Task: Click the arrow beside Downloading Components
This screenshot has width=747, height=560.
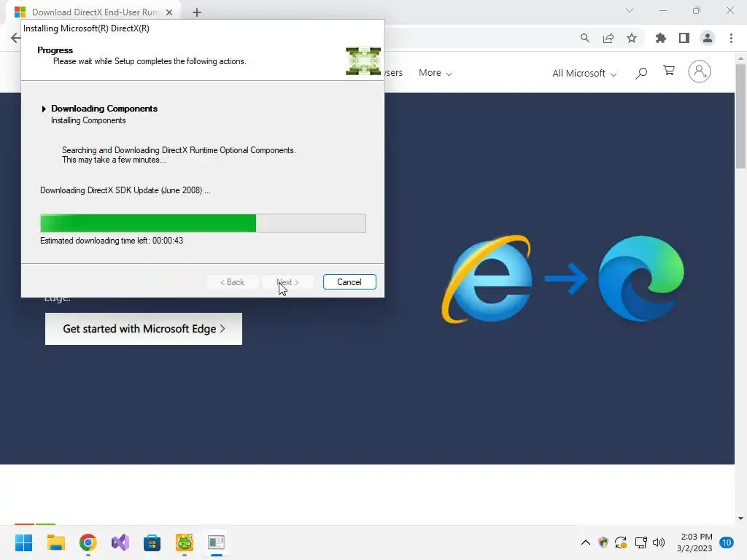Action: 44,109
